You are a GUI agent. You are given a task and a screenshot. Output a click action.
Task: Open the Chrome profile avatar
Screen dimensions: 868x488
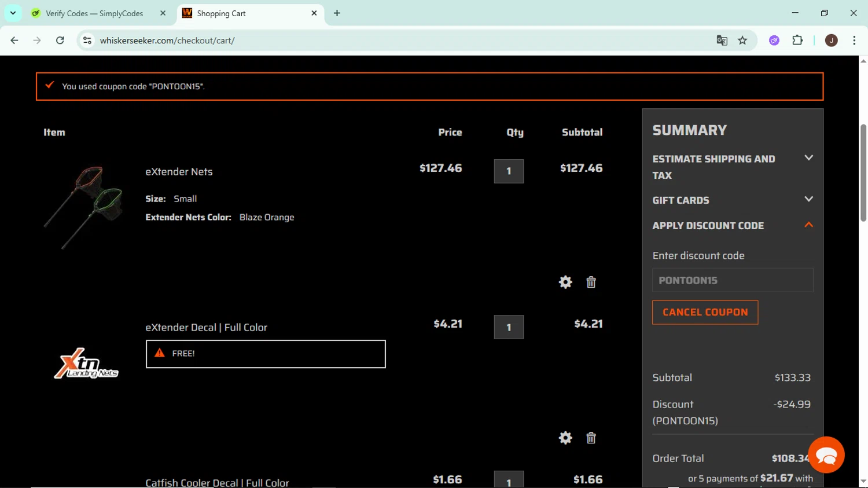click(831, 41)
